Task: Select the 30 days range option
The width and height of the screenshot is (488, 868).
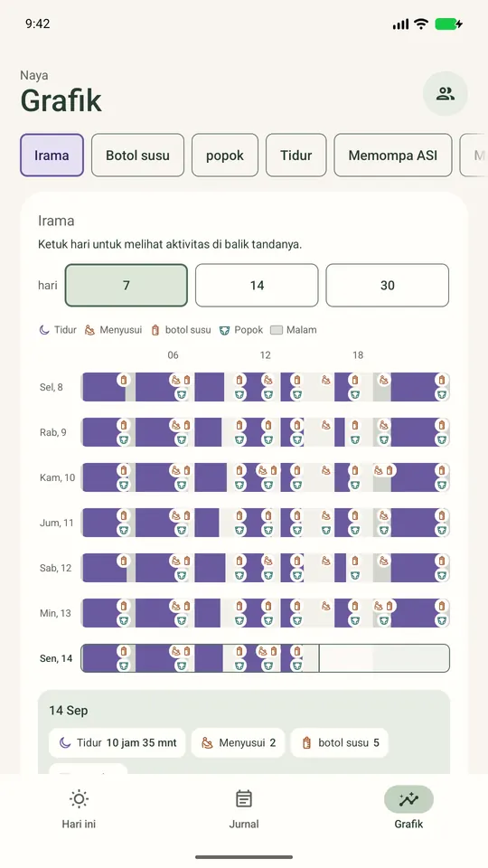Action: tap(388, 285)
